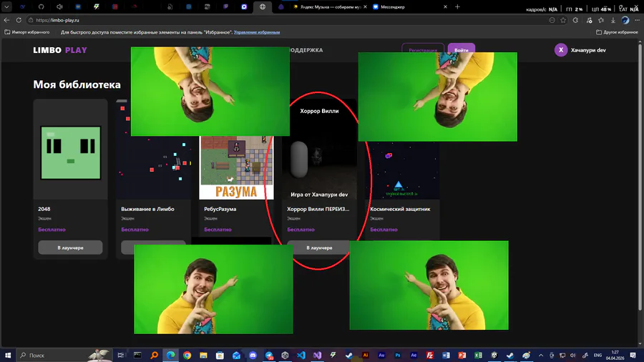
Task: Open Visual Studio from the taskbar
Action: (x=317, y=355)
